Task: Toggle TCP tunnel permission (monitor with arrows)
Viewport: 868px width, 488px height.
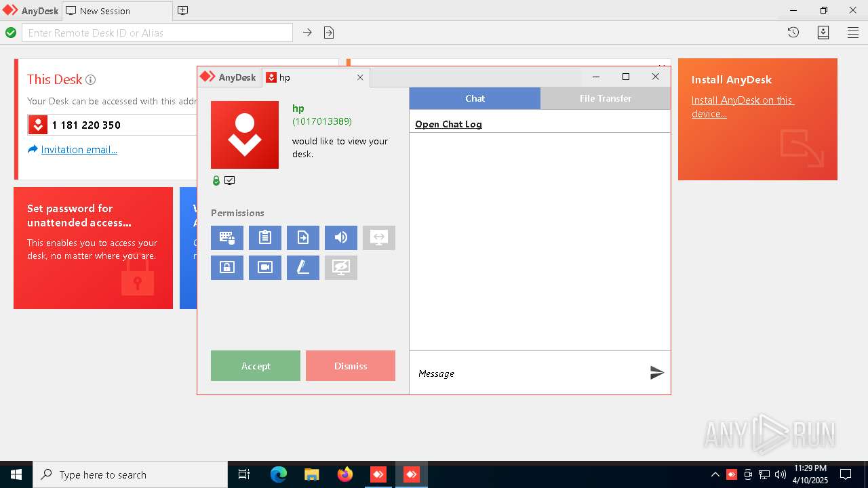Action: [x=379, y=238]
